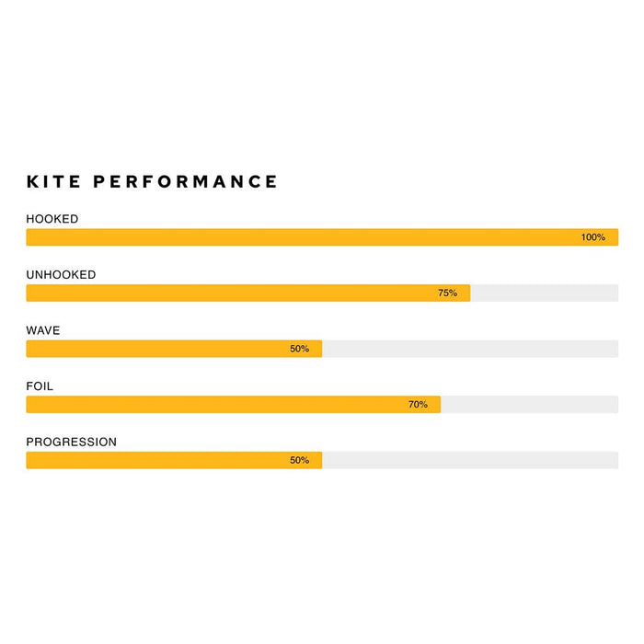This screenshot has height=644, width=644.
Task: Click the 75% value on the UNHOOKED bar
Action: [x=447, y=293]
